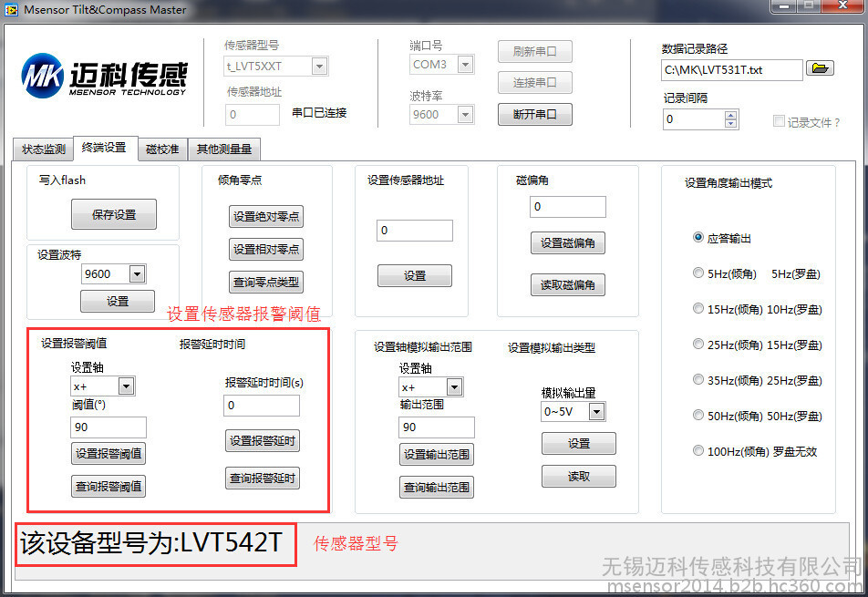The width and height of the screenshot is (868, 597).
Task: Open the 波特率 dropdown at the top
Action: pyautogui.click(x=466, y=115)
